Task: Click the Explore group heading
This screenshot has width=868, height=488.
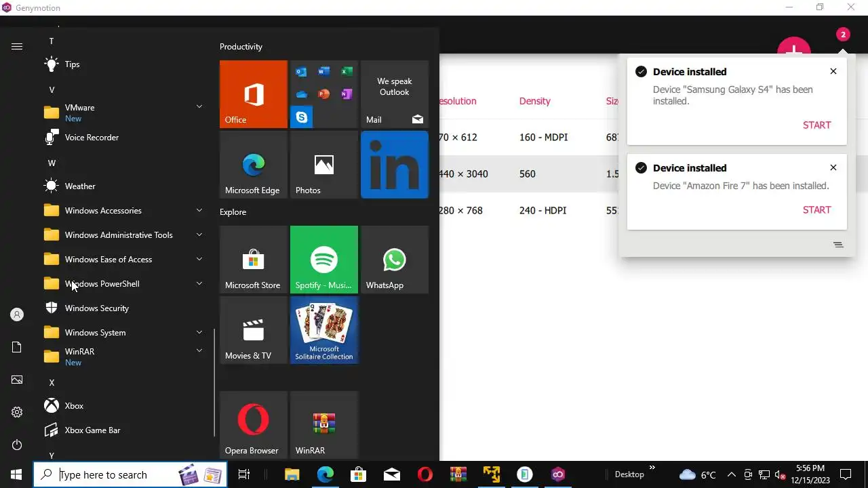Action: (233, 212)
